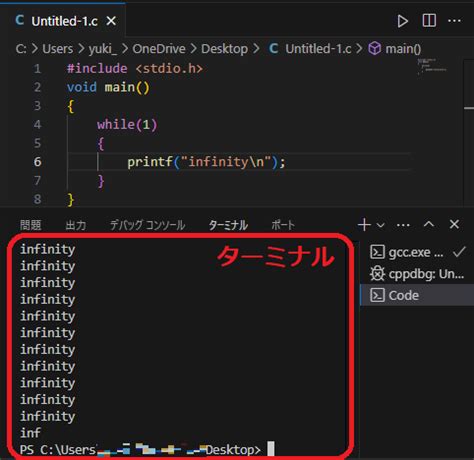Split the editor to the right
Image resolution: width=474 pixels, height=460 pixels.
[429, 21]
